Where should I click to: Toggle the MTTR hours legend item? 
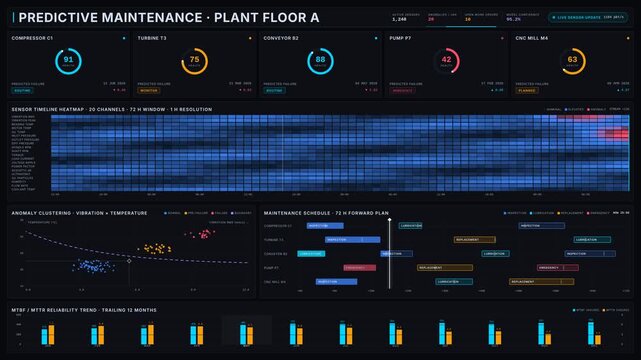click(x=616, y=310)
